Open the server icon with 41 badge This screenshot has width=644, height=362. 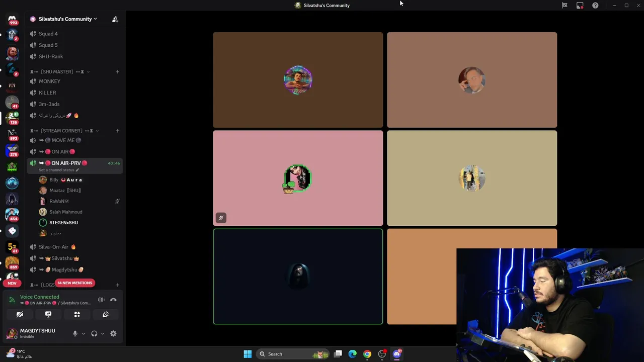12,102
